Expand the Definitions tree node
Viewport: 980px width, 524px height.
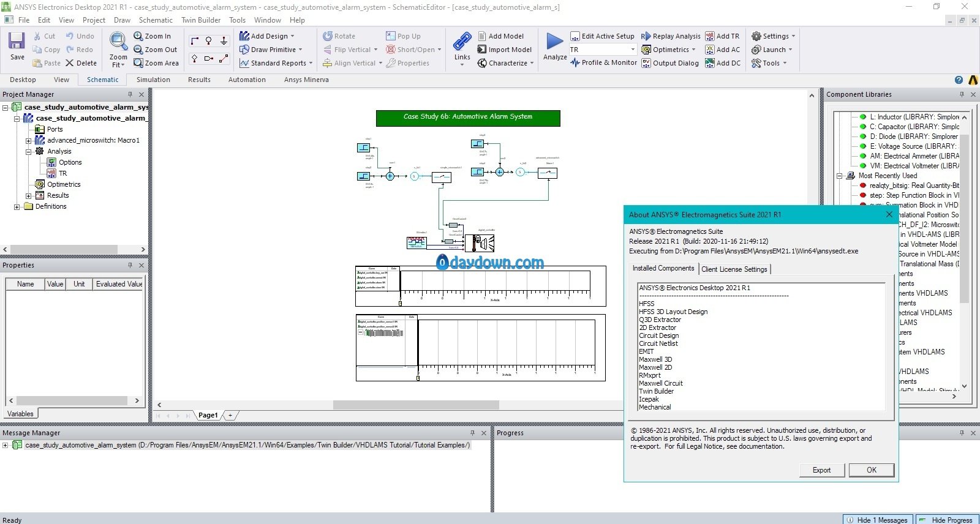point(17,206)
